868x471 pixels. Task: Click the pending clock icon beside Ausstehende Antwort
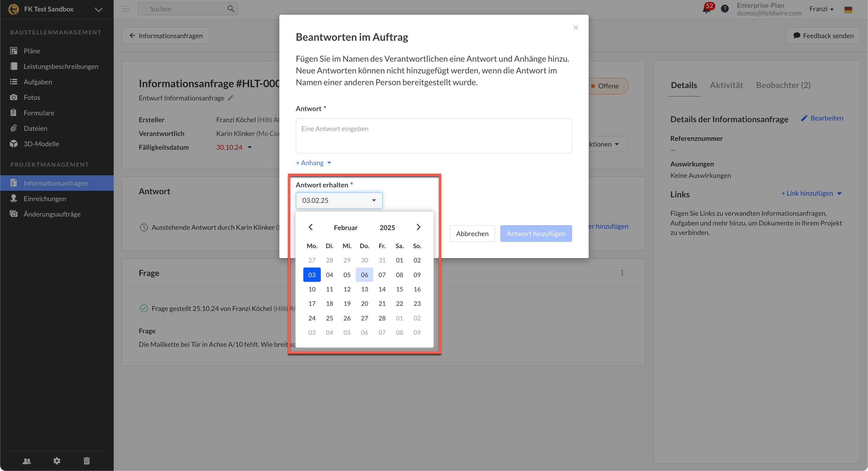144,227
